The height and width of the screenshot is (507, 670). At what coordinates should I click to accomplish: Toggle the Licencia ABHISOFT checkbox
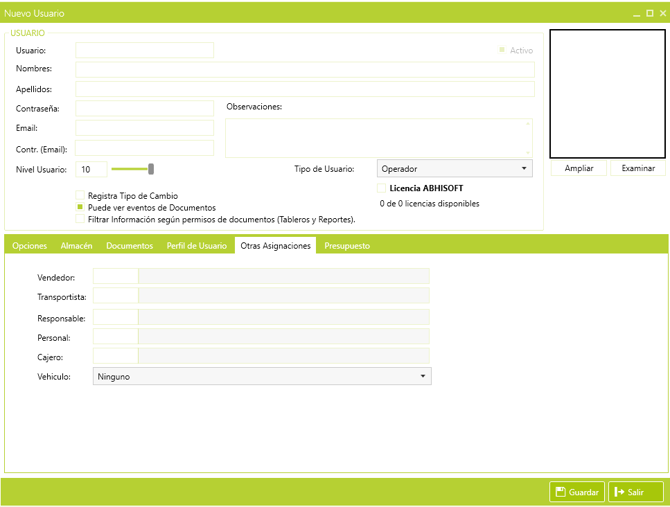[x=382, y=188]
